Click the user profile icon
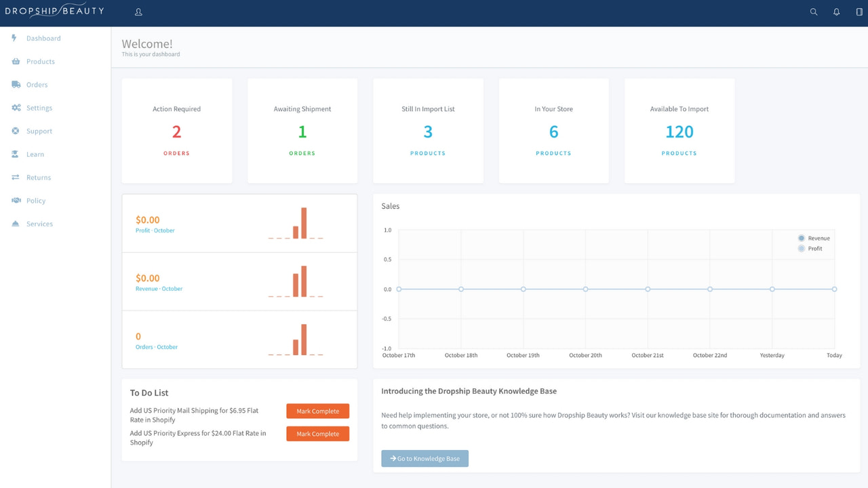This screenshot has height=488, width=868. [x=138, y=12]
